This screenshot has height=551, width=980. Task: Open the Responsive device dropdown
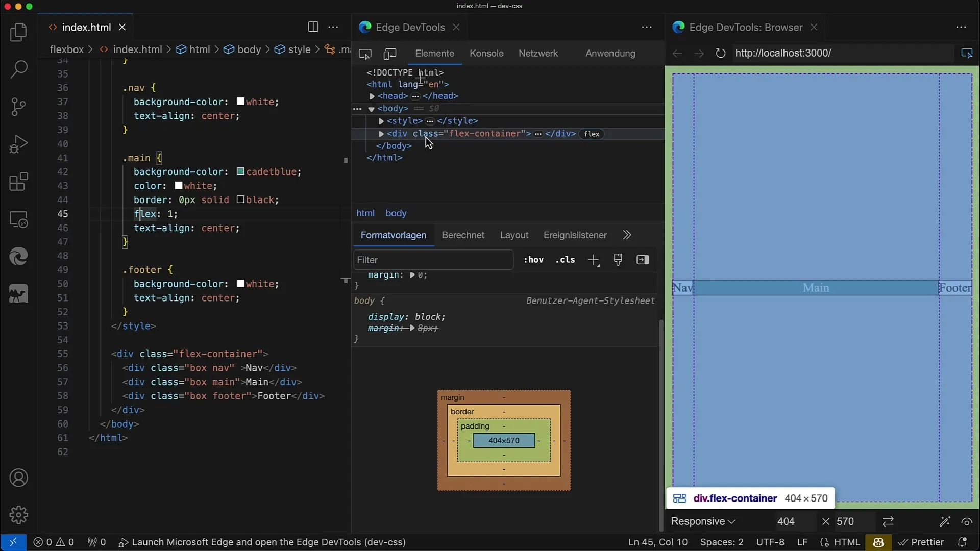click(703, 521)
